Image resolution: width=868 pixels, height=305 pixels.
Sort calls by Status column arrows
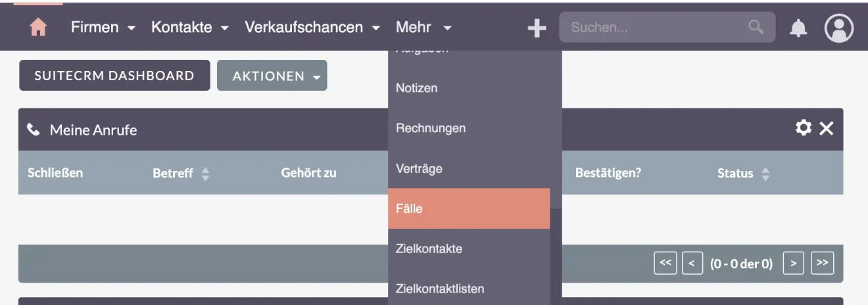[x=765, y=174]
